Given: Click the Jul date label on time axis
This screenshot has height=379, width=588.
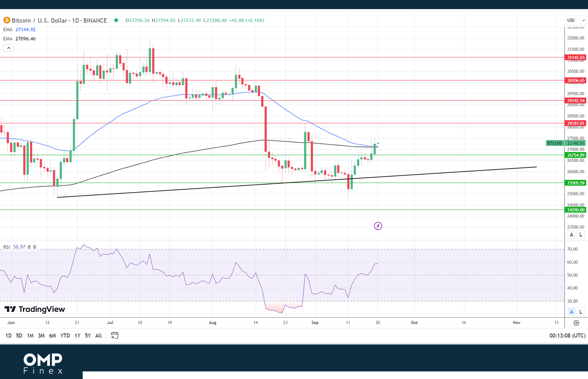Looking at the screenshot, I should 110,323.
